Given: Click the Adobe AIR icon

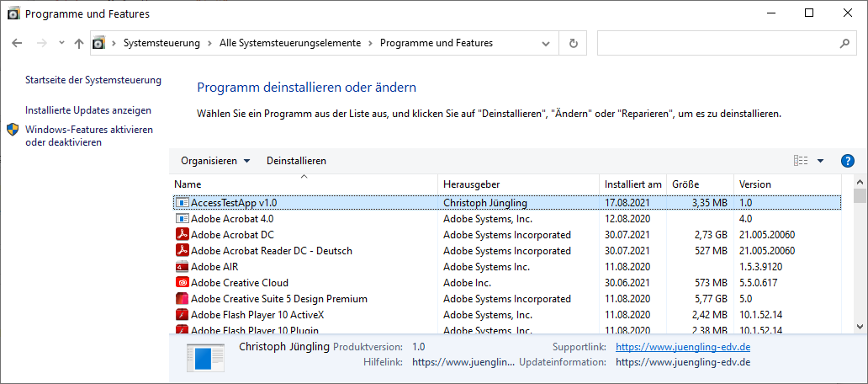Looking at the screenshot, I should tap(183, 267).
